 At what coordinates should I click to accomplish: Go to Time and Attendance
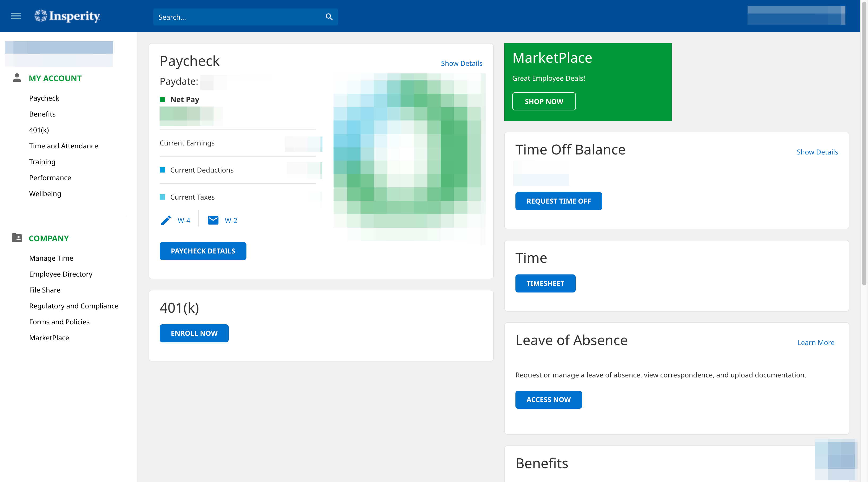(x=64, y=146)
